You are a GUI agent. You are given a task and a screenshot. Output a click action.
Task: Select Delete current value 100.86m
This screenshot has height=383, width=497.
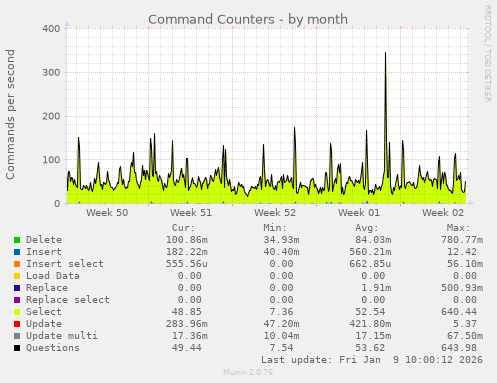tap(187, 240)
